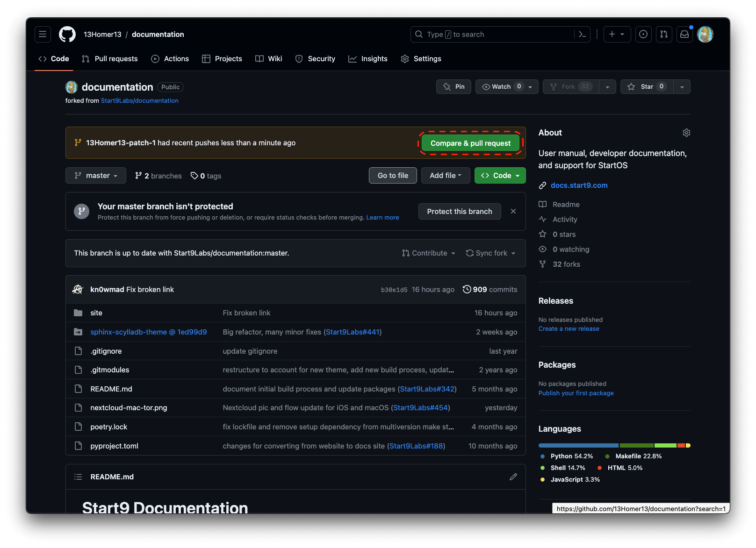Click the Python segment of language bar
756x548 pixels.
[578, 445]
